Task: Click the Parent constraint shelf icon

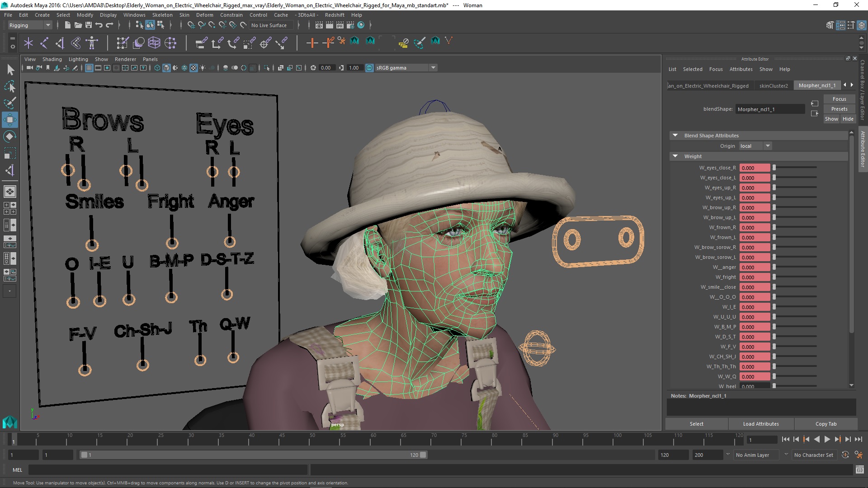Action: coord(201,43)
